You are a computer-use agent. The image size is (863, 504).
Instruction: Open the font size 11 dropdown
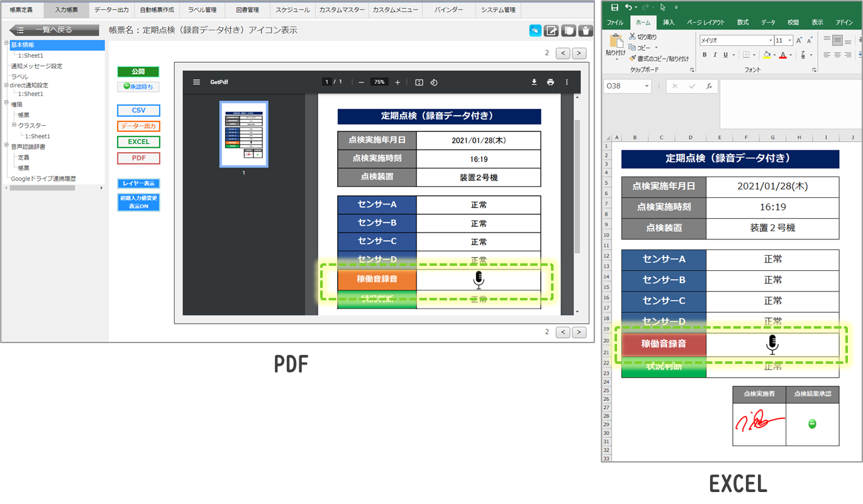(x=789, y=40)
